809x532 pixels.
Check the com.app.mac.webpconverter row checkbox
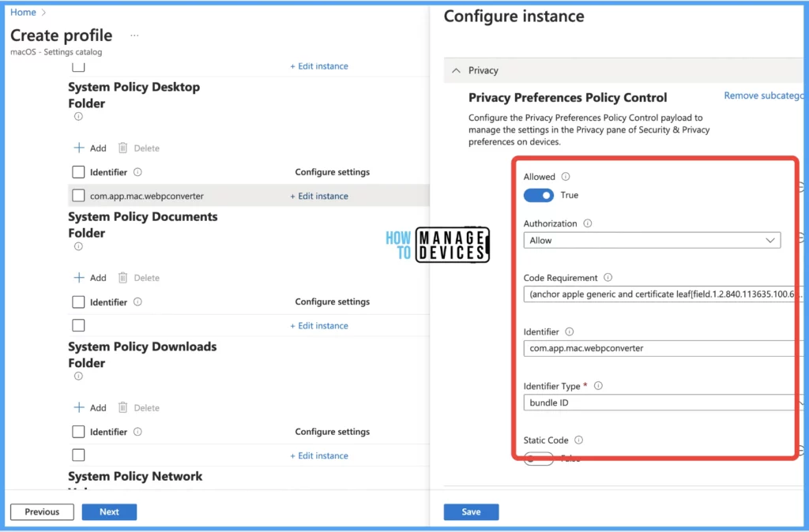pos(78,196)
